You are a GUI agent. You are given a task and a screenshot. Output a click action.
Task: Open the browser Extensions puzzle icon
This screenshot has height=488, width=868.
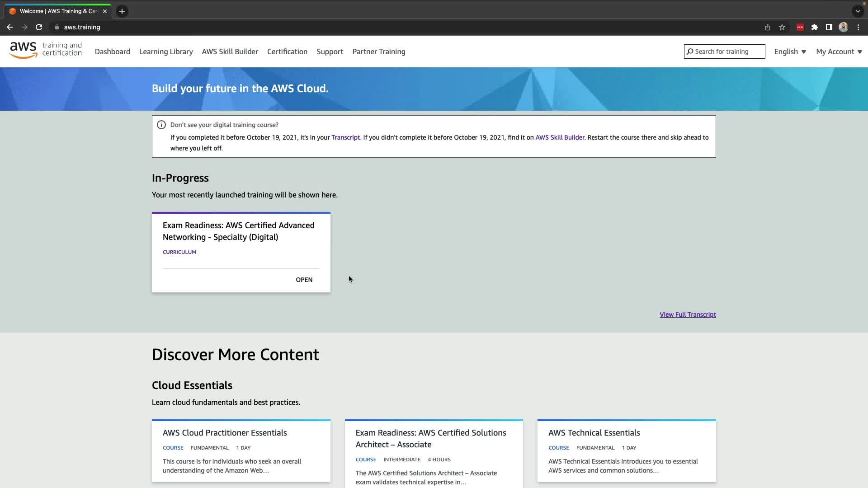tap(815, 27)
